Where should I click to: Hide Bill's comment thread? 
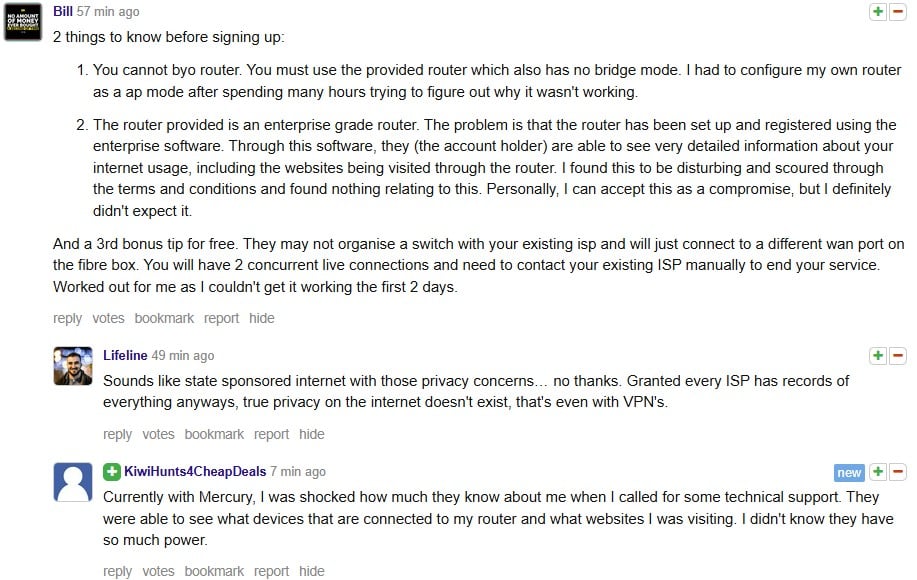[261, 318]
